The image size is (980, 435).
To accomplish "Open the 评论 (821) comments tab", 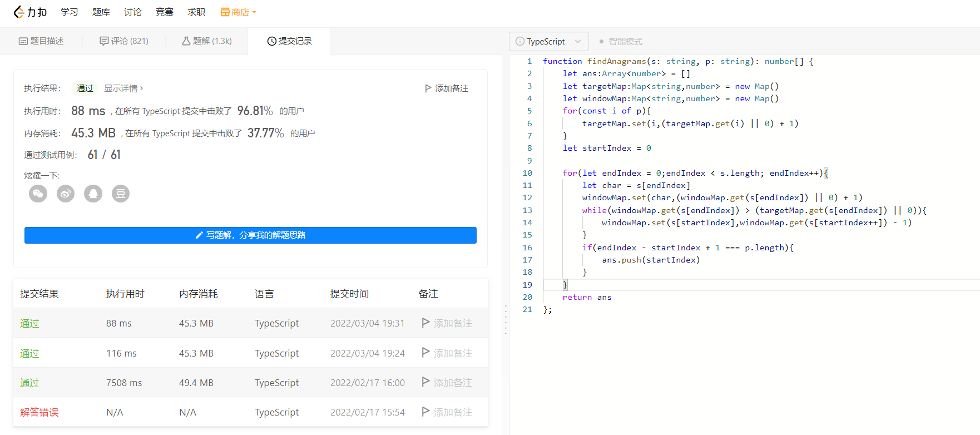I will pos(124,41).
